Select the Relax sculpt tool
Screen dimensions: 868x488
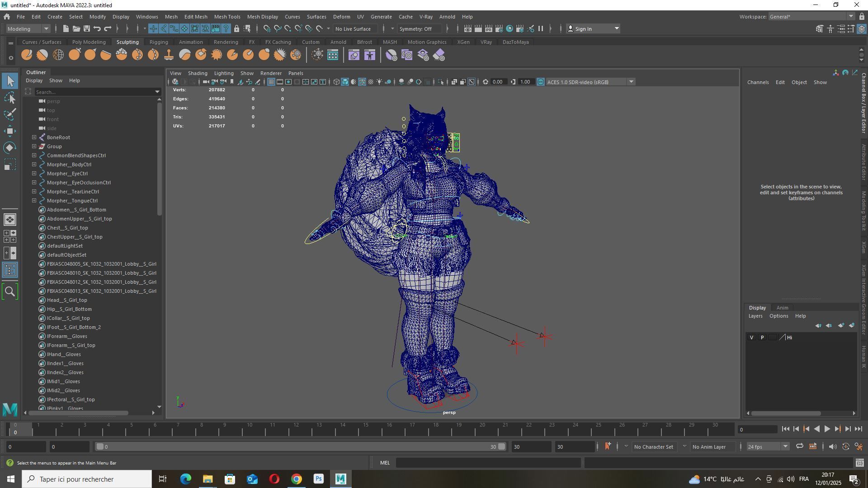pyautogui.click(x=58, y=55)
